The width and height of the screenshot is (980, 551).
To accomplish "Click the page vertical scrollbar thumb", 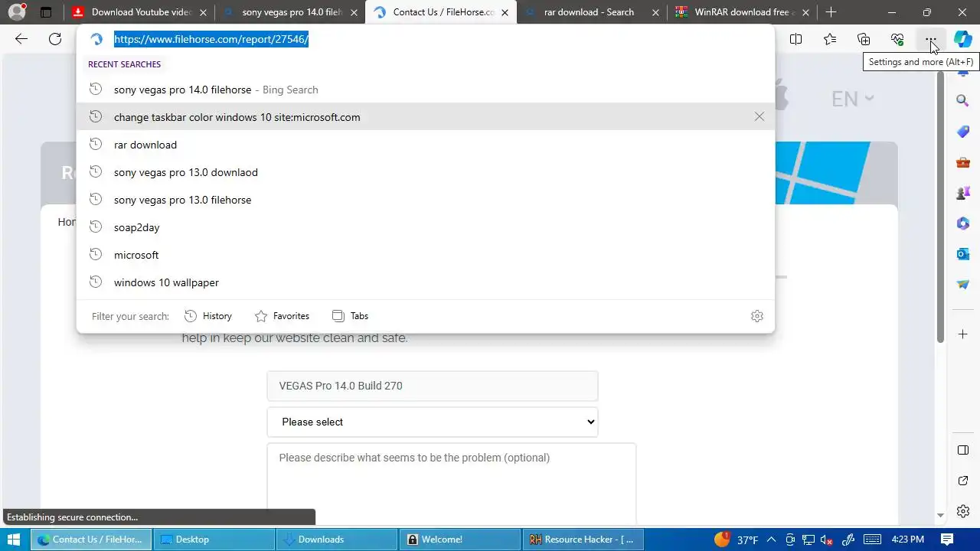I will tap(941, 207).
